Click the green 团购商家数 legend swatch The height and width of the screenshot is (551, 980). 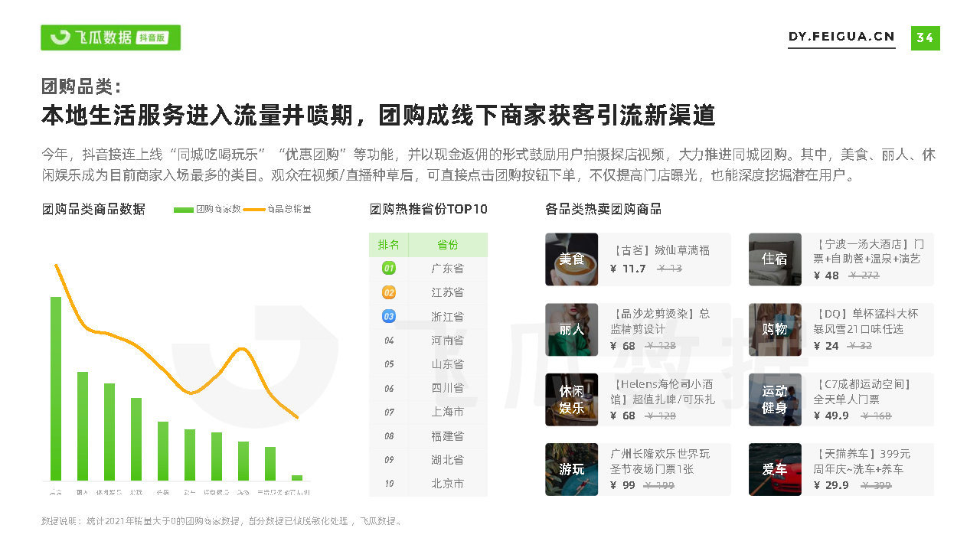184,209
